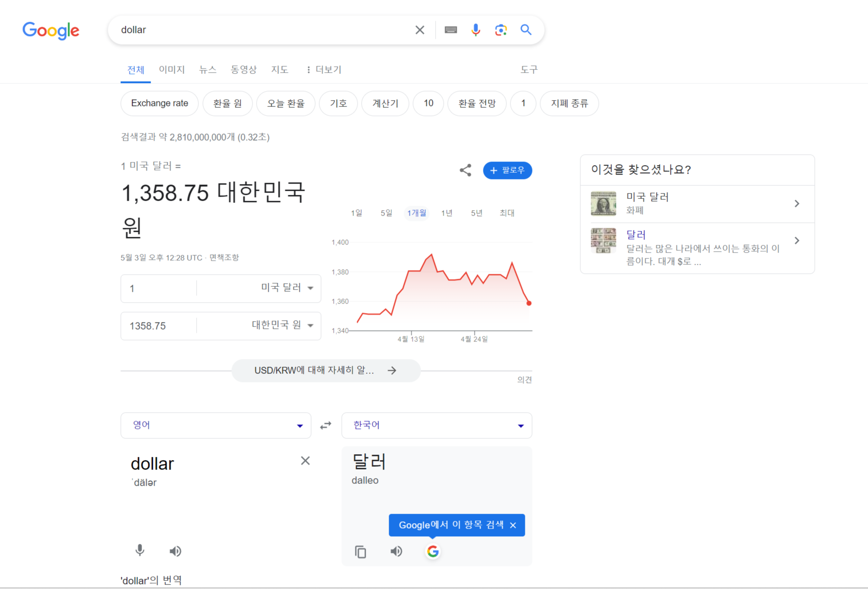
Task: Open 'USD/KRW에 대해 자세히 알...' link
Action: click(x=326, y=370)
